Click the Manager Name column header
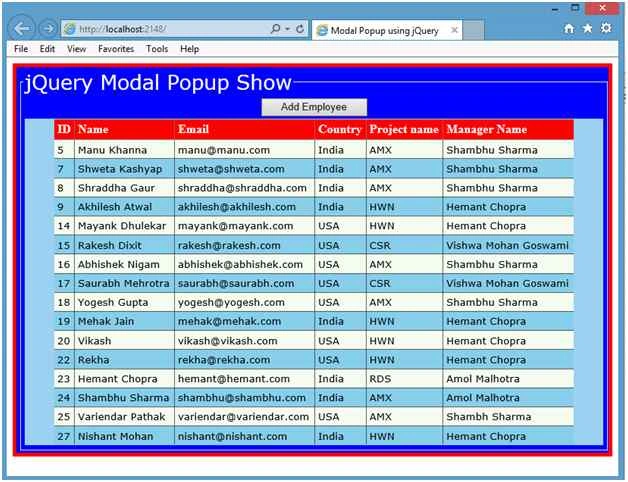628x482 pixels. pos(508,129)
